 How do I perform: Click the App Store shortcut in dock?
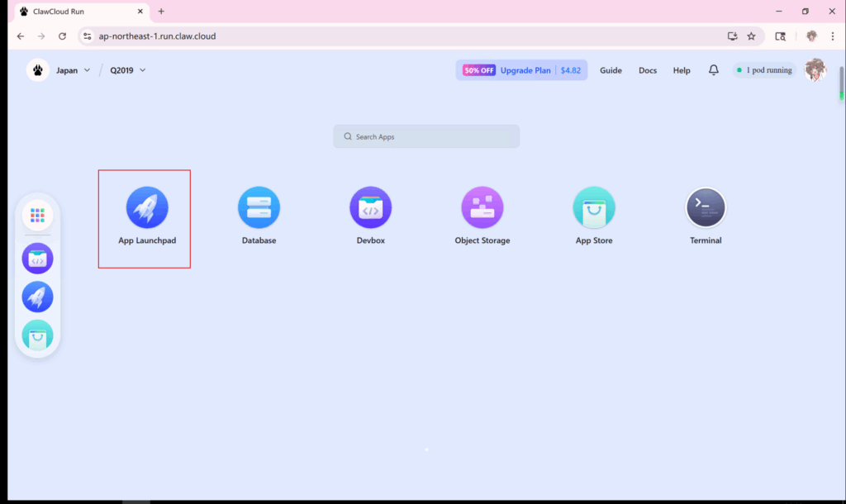[x=37, y=335]
